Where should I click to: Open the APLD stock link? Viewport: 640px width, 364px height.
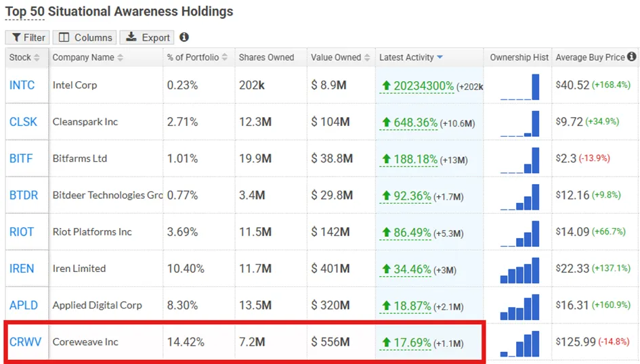pos(24,305)
